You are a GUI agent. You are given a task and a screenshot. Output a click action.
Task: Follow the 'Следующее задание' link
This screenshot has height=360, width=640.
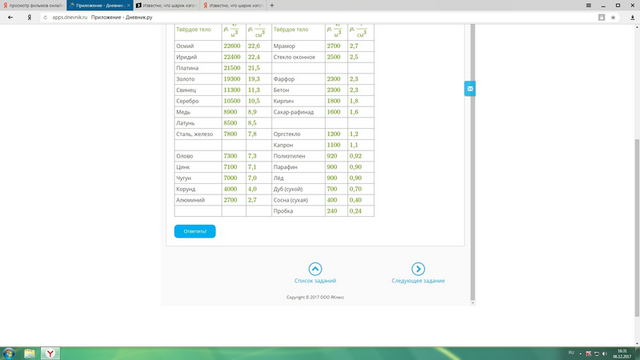[x=418, y=281]
